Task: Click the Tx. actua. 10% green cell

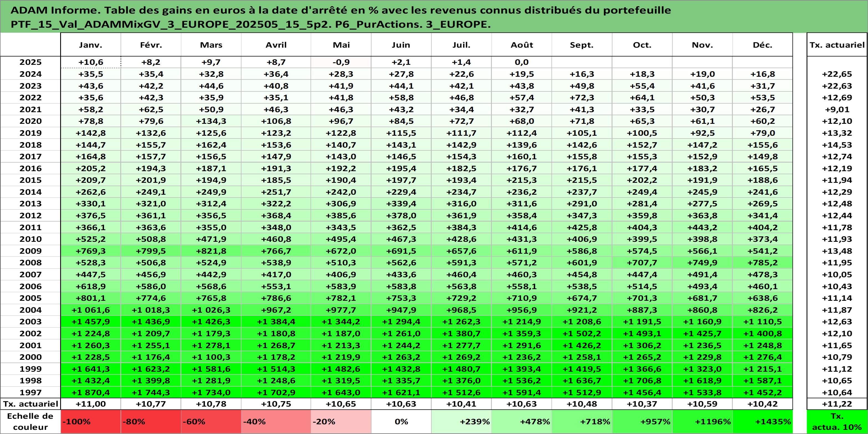Action: click(x=837, y=422)
